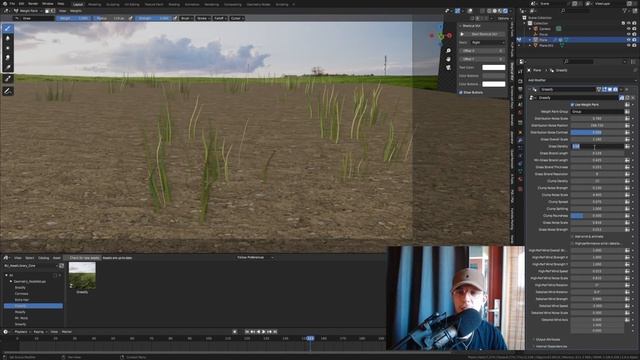Toggle Grassify modifier show in viewport
640x360 pixels.
click(x=610, y=89)
